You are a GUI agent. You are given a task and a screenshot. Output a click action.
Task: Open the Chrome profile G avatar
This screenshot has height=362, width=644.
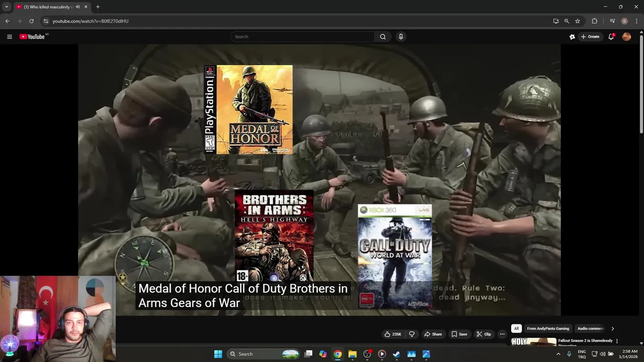click(x=624, y=21)
